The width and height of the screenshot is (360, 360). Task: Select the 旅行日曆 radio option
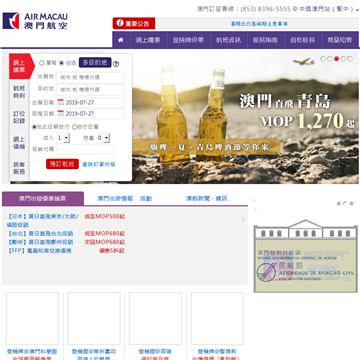click(x=75, y=127)
